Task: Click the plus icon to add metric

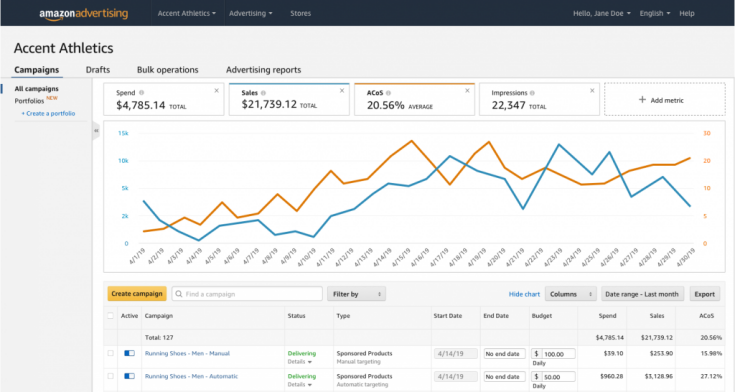Action: coord(642,100)
